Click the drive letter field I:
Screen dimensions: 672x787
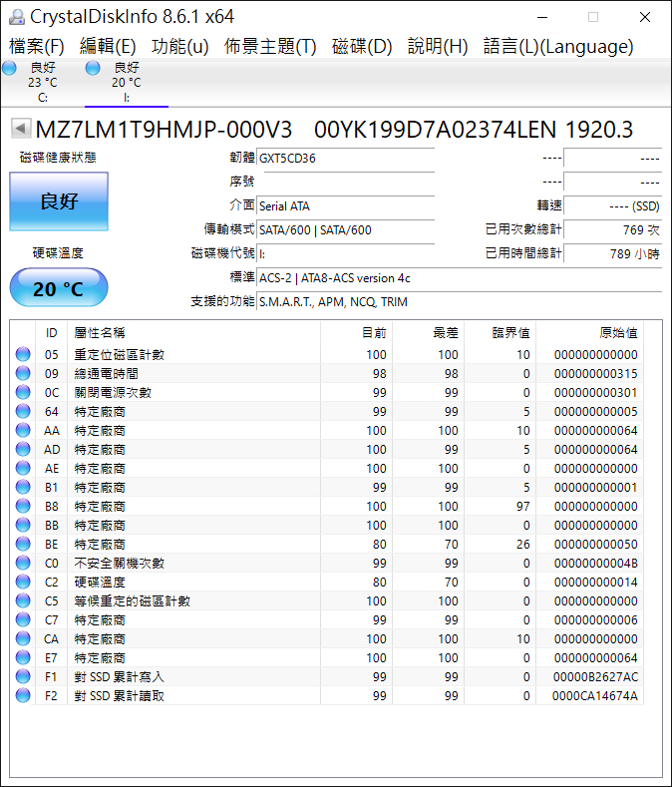[345, 253]
